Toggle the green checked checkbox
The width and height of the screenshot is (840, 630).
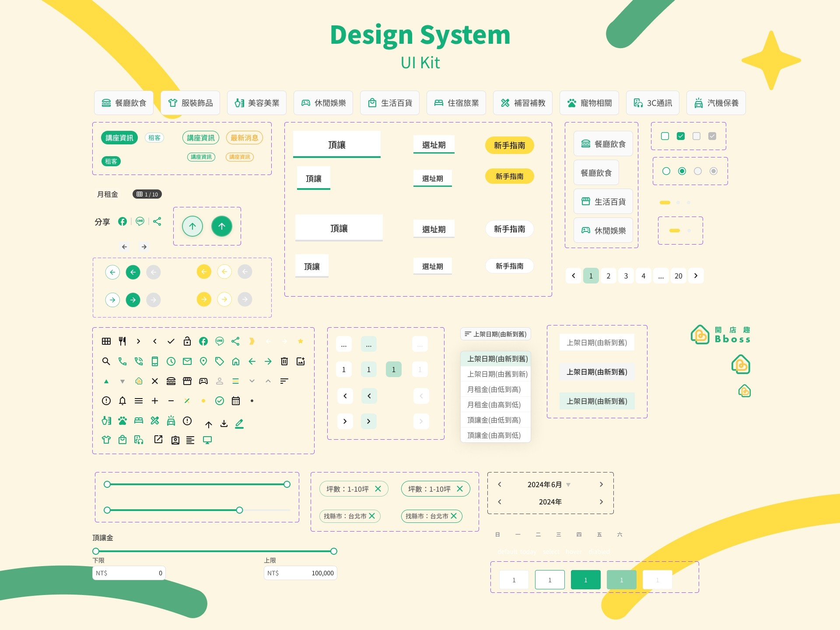[681, 136]
